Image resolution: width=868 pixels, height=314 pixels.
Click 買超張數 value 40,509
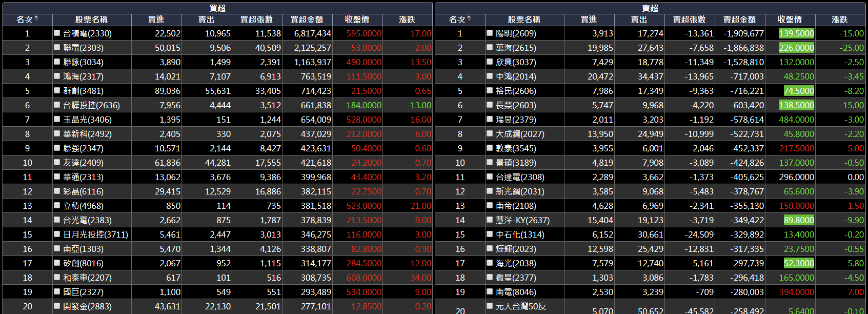(269, 48)
